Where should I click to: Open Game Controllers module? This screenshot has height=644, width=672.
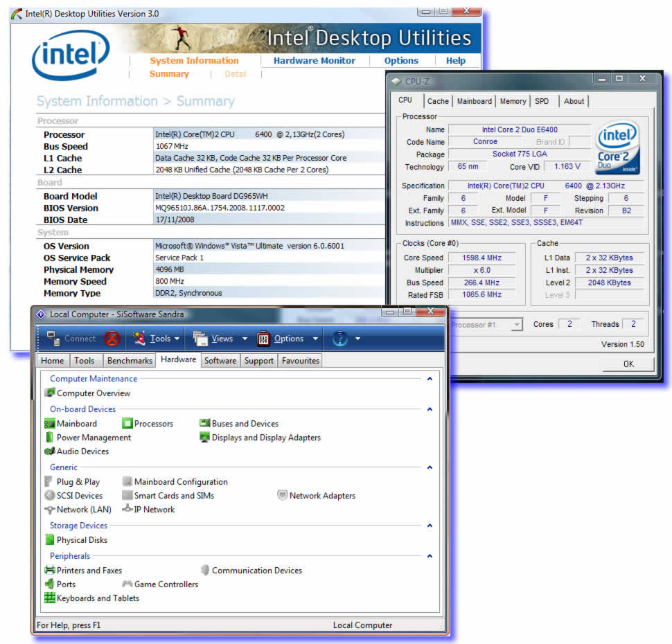click(160, 584)
